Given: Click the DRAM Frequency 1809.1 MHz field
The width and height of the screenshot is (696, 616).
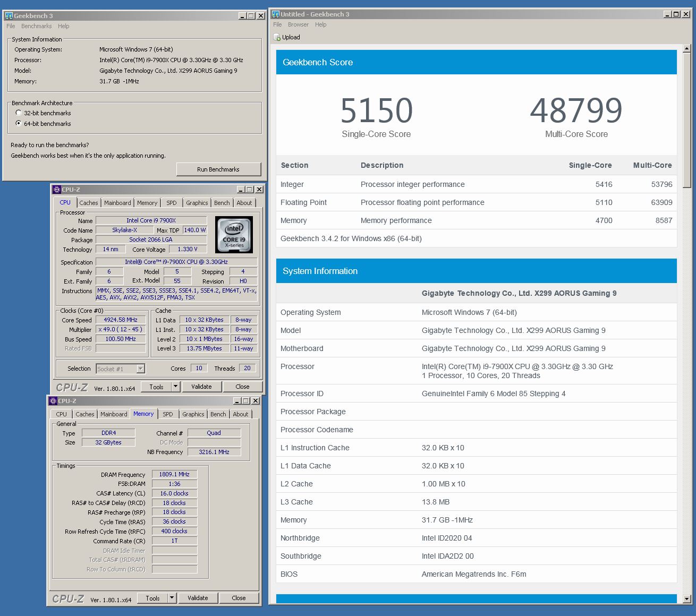Looking at the screenshot, I should click(x=174, y=474).
